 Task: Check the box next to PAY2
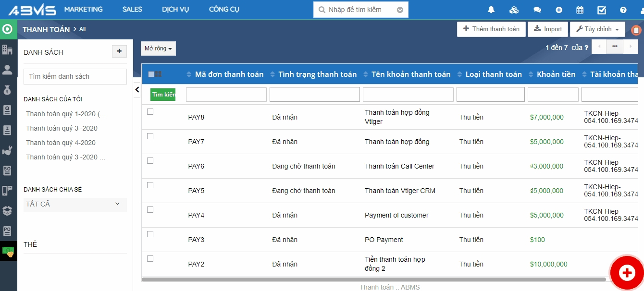click(x=150, y=258)
